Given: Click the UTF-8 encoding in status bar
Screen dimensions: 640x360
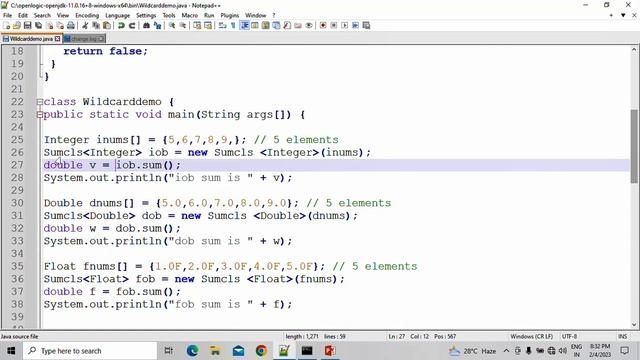Looking at the screenshot, I should [569, 336].
